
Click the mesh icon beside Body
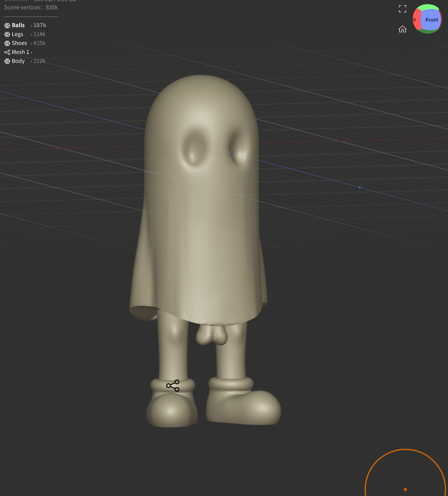coord(7,61)
